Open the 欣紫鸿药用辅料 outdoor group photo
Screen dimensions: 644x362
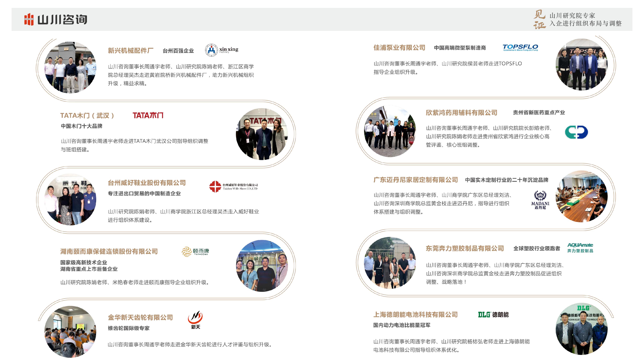point(390,131)
